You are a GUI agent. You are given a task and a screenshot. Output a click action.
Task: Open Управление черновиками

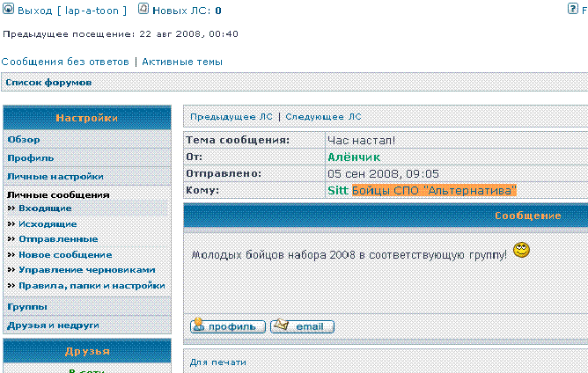pyautogui.click(x=86, y=270)
